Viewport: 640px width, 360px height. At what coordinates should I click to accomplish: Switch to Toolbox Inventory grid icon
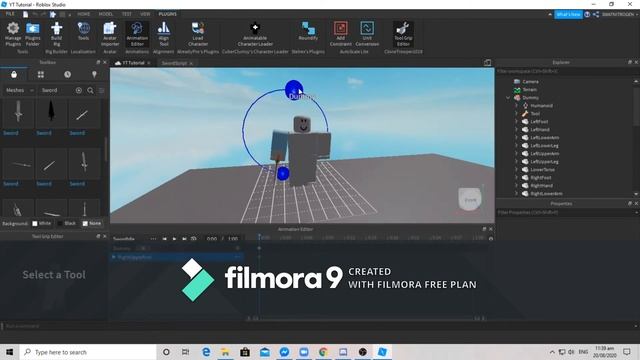pyautogui.click(x=41, y=75)
